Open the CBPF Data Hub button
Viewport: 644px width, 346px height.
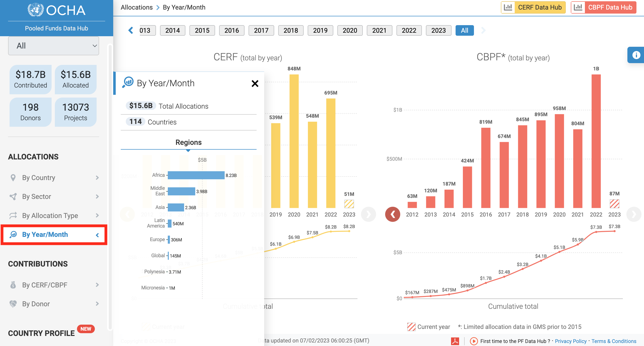(603, 7)
